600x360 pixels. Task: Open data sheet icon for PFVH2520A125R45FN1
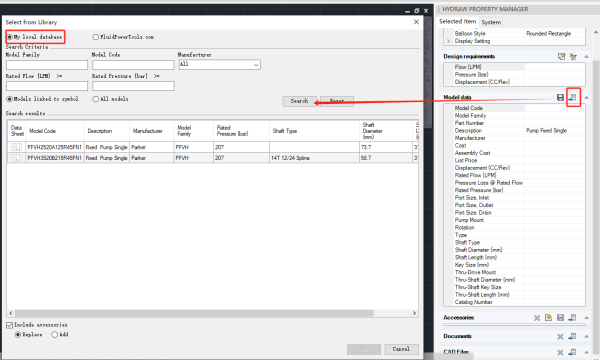(16, 147)
